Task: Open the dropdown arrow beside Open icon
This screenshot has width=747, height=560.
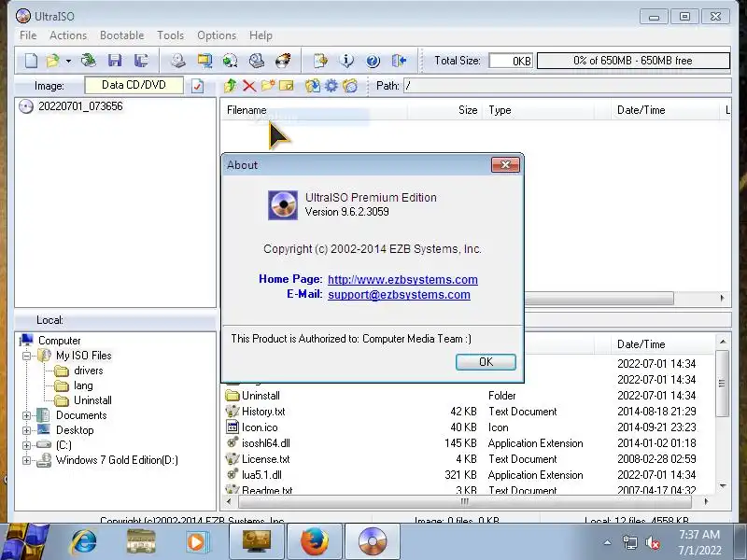Action: click(68, 61)
